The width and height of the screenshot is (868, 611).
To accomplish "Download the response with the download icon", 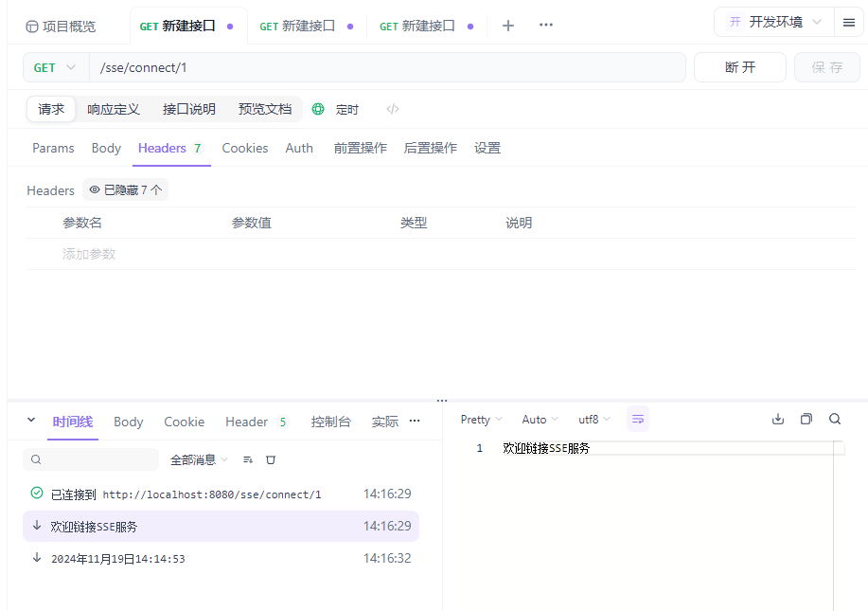I will pos(778,419).
